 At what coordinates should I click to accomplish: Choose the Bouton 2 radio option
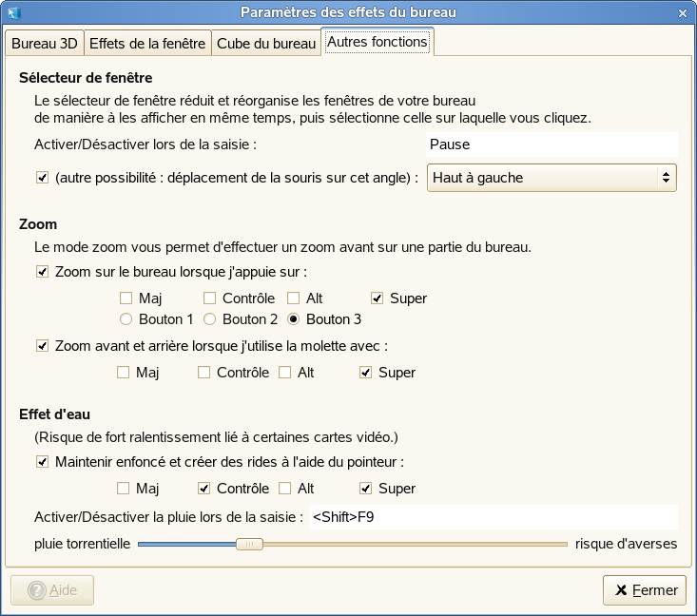(210, 319)
